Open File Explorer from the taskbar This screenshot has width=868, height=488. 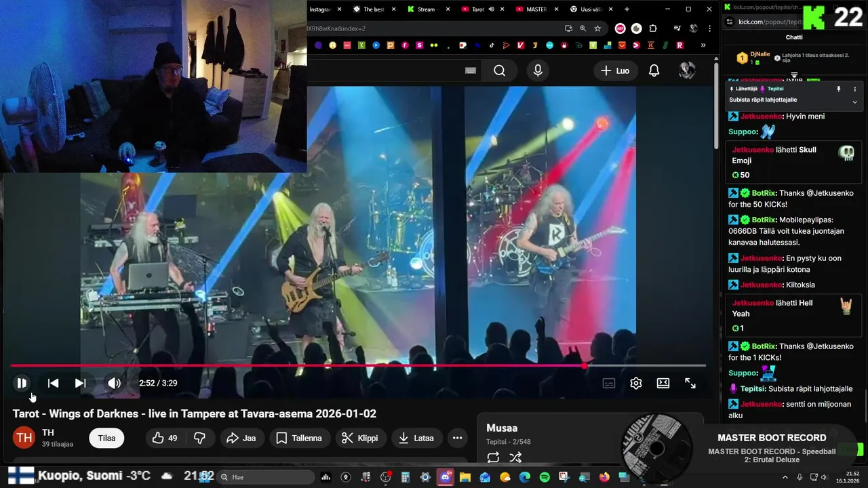pos(465,477)
